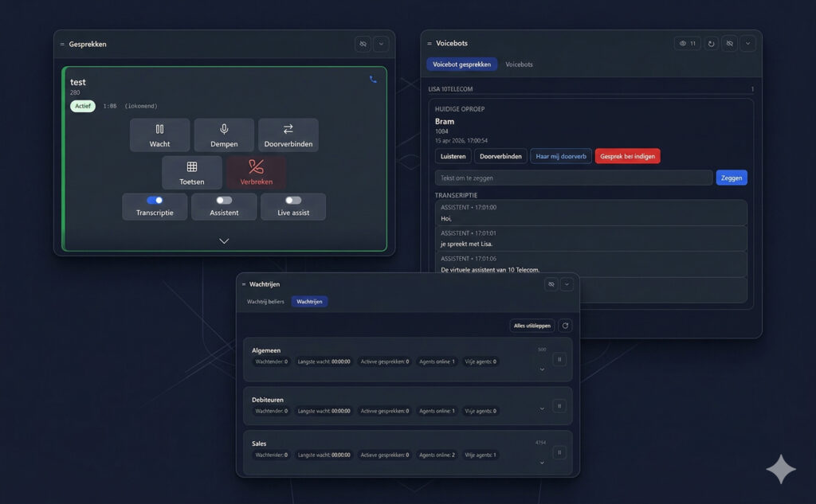
Task: Turn off the Transcriptie toggle
Action: click(x=155, y=201)
